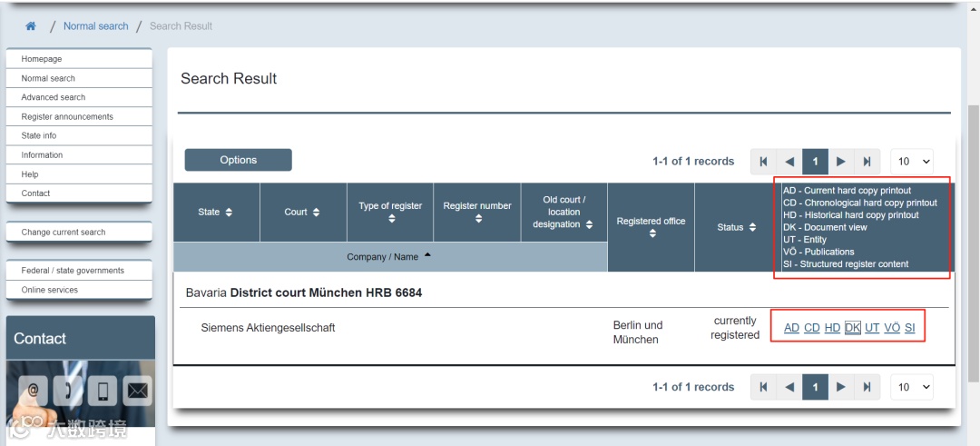Click the envelope icon in Contact panel
This screenshot has width=980, height=446.
pos(138,390)
